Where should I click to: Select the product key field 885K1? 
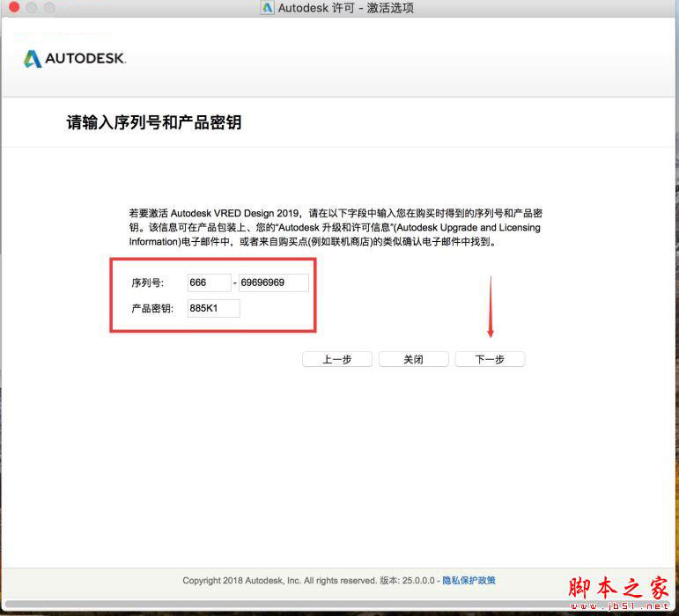point(213,308)
